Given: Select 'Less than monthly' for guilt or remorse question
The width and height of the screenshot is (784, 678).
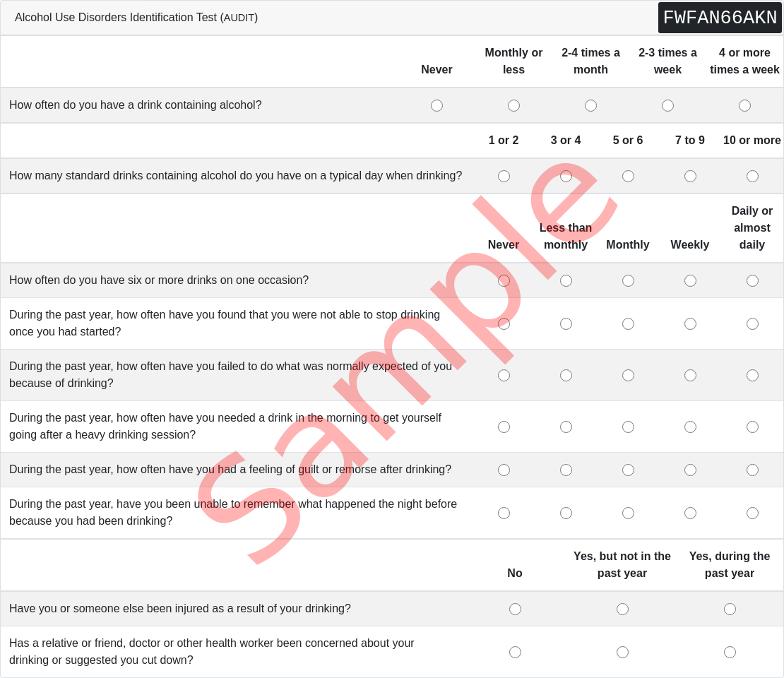Looking at the screenshot, I should click(566, 470).
